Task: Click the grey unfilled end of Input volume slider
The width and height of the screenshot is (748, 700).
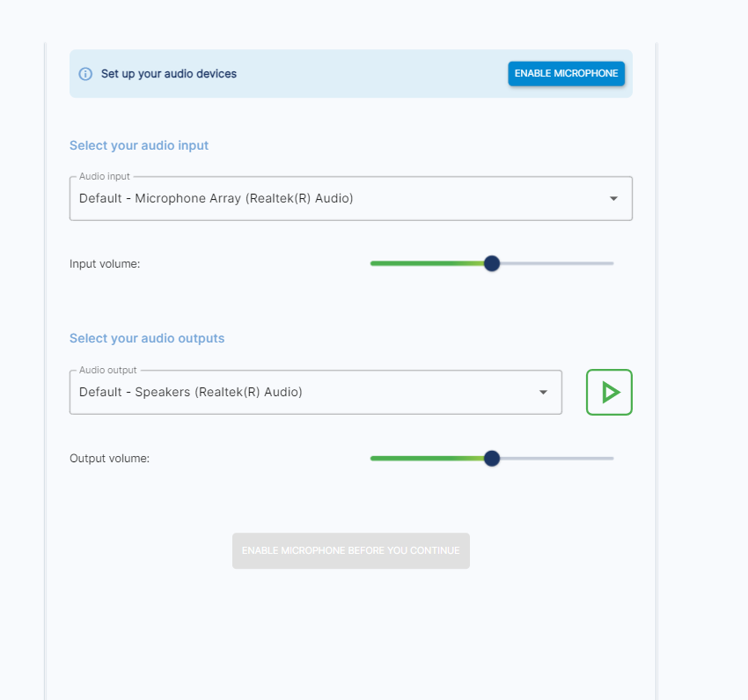Action: [563, 263]
